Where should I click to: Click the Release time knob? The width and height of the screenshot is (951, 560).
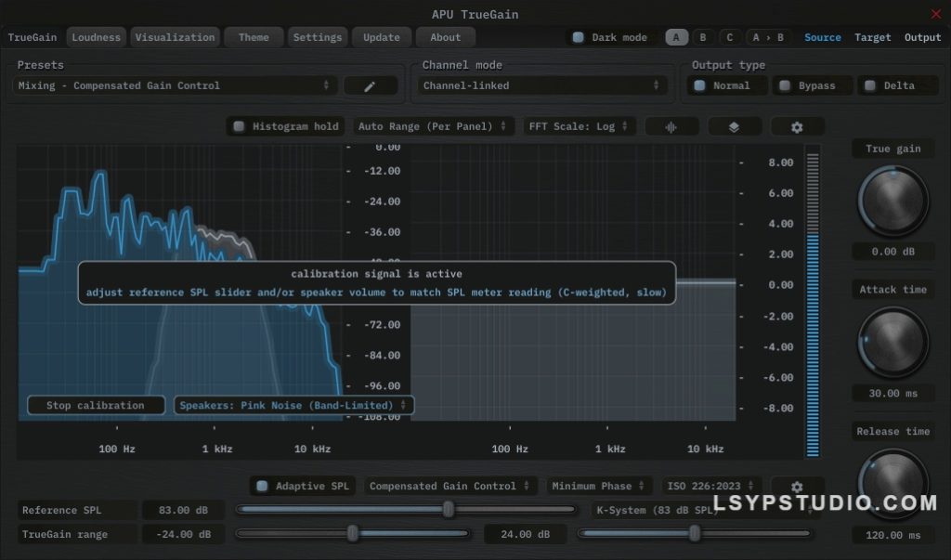coord(892,483)
